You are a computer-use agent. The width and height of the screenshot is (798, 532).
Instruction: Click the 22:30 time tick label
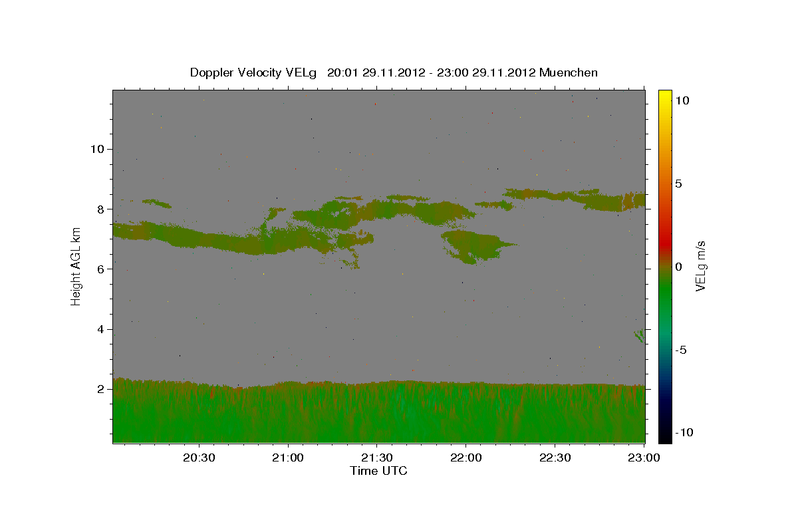554,458
